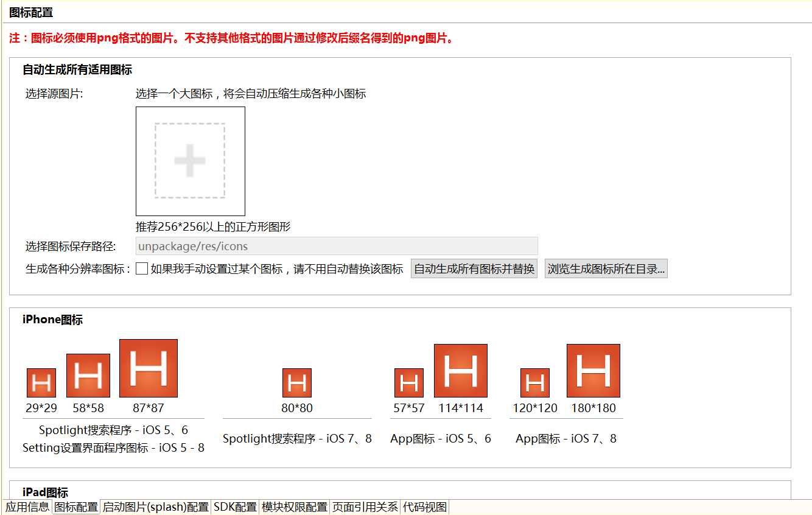Open the 启动图片(splash)配置 tab

pyautogui.click(x=153, y=506)
